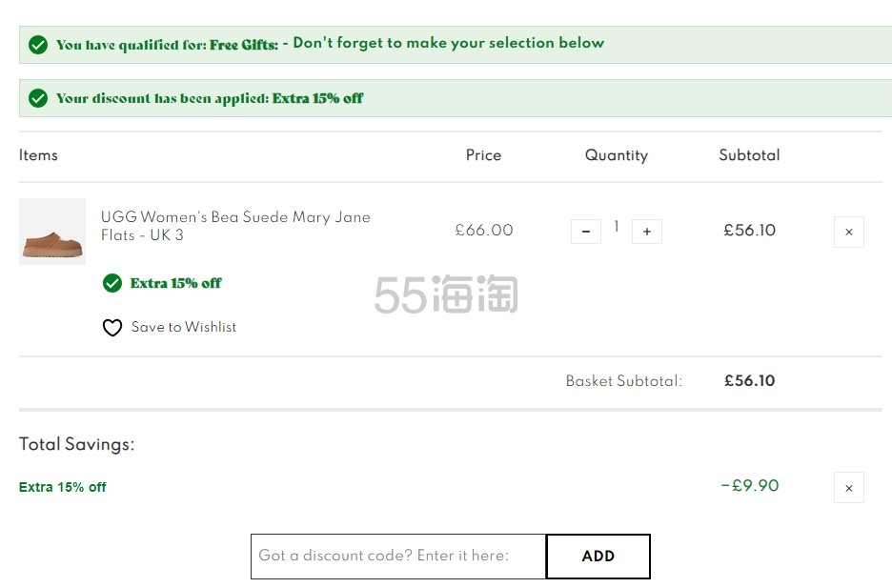Remove the Extra 15% off discount
The image size is (892, 588).
849,487
